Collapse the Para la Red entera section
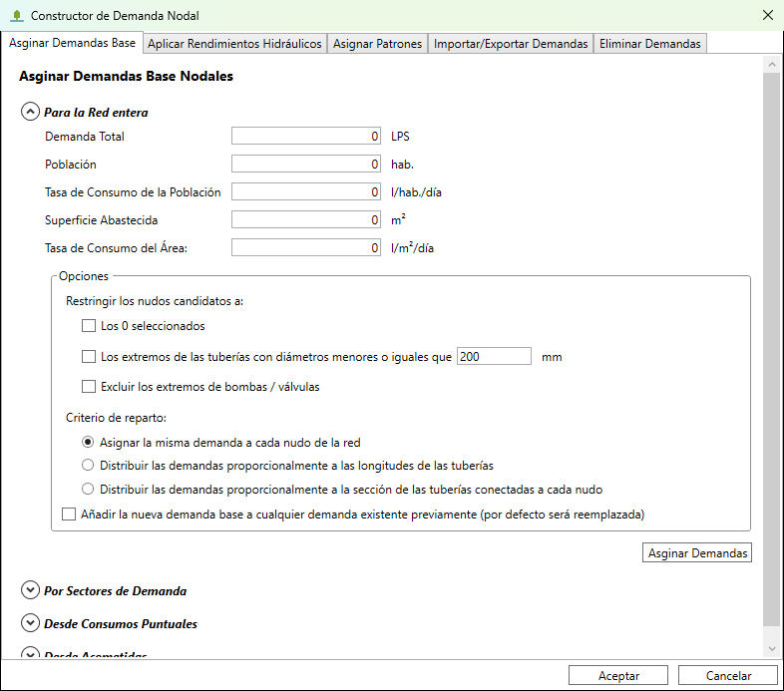784x691 pixels. (x=30, y=112)
